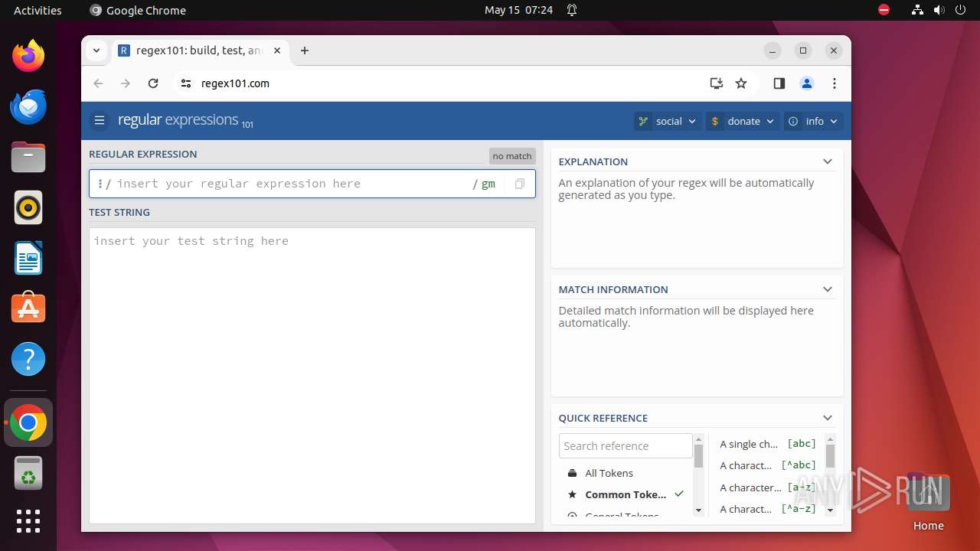Collapse the Quick Reference panel
980x551 pixels.
(828, 418)
